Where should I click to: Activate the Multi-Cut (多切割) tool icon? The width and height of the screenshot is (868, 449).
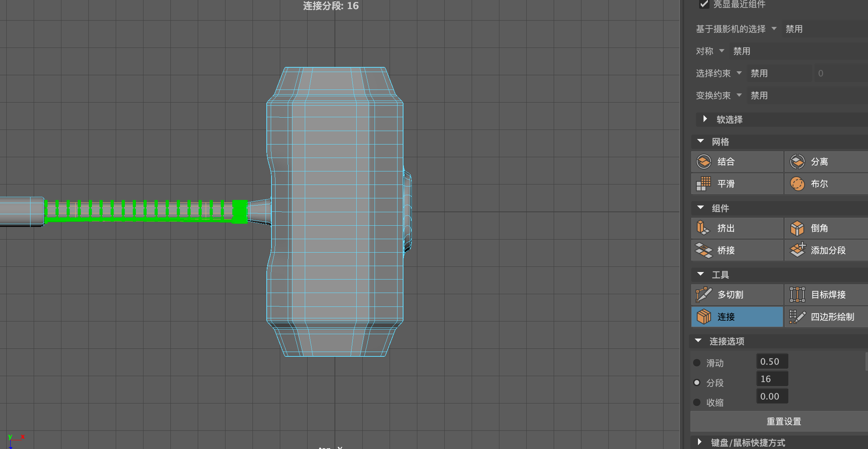click(704, 295)
